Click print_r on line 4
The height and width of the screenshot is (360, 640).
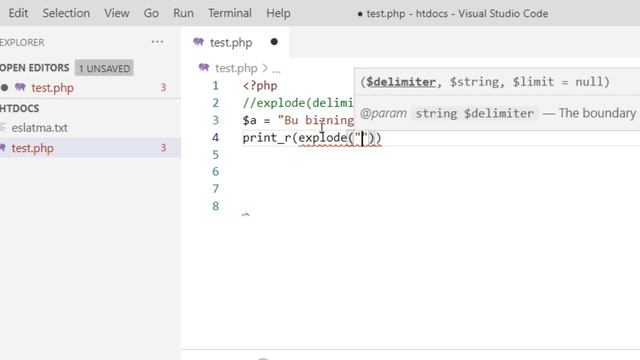(267, 138)
